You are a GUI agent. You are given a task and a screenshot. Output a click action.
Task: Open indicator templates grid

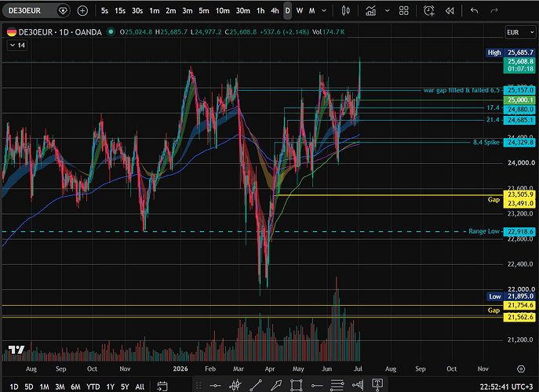(x=404, y=11)
